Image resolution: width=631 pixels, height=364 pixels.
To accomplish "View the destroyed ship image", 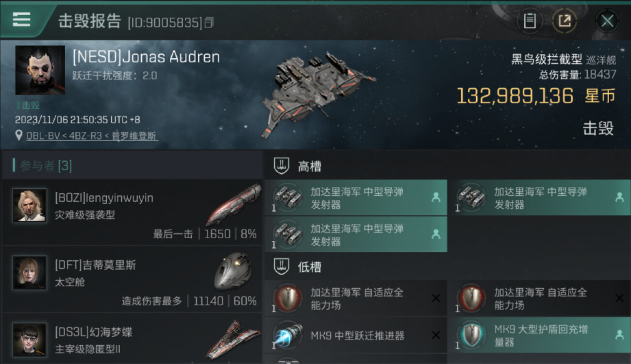I will click(318, 95).
